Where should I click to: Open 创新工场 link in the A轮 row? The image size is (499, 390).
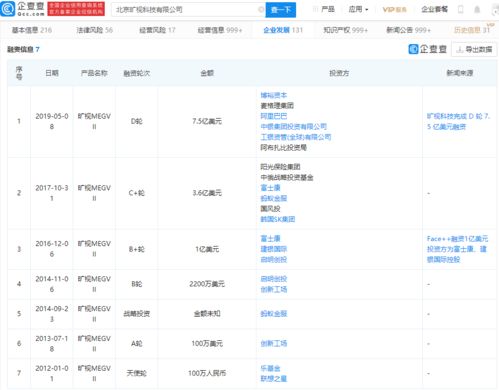point(274,343)
